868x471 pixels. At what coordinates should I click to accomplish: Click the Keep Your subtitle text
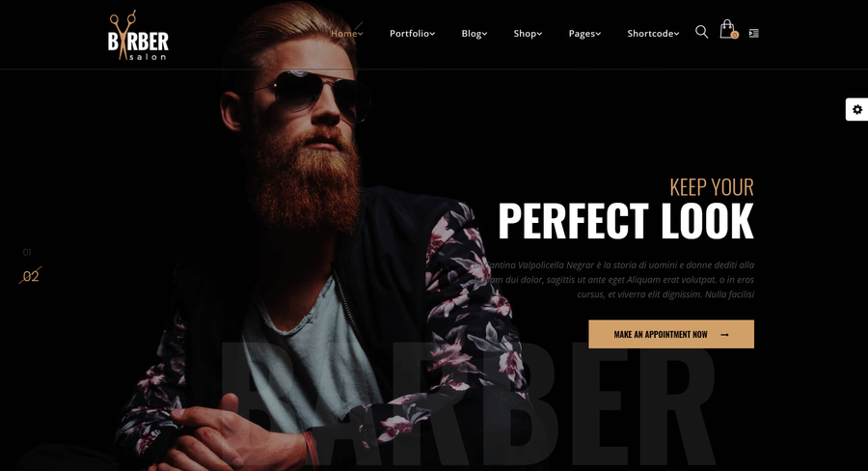pos(712,187)
